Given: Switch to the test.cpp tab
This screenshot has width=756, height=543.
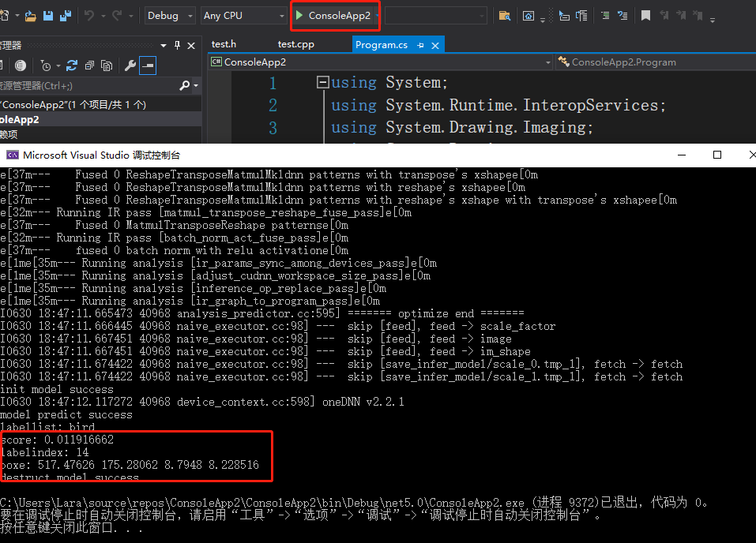Looking at the screenshot, I should 295,45.
